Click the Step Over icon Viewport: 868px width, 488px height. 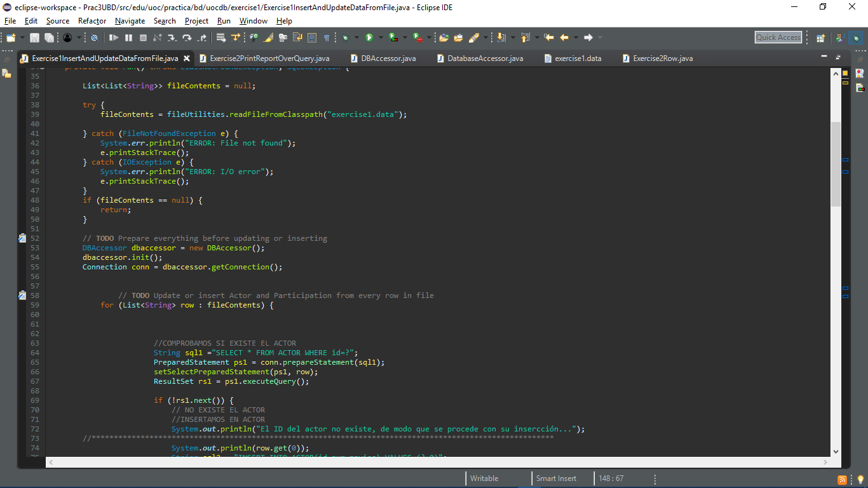(x=187, y=37)
